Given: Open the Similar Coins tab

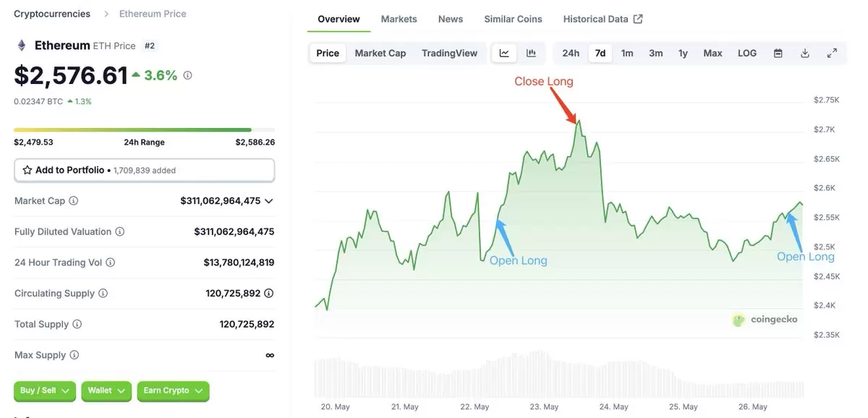Looking at the screenshot, I should tap(513, 20).
